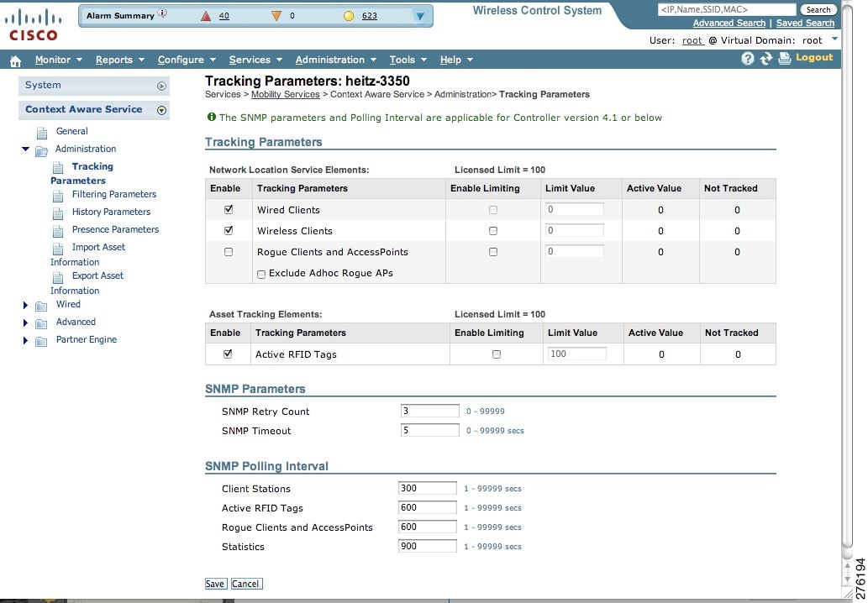Collapse the Administration tree node
The height and width of the screenshot is (603, 868).
pyautogui.click(x=25, y=149)
